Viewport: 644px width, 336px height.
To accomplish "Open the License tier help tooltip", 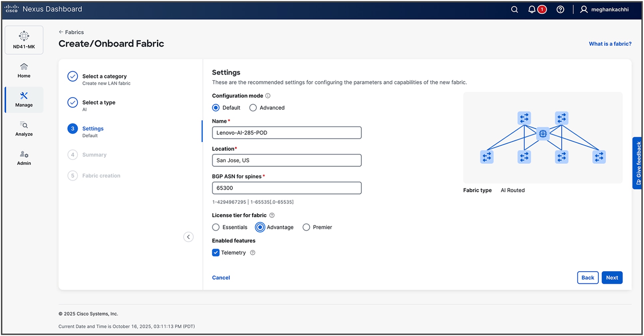I will pyautogui.click(x=272, y=215).
